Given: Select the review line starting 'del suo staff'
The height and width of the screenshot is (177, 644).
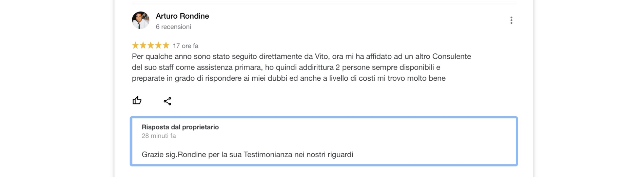Looking at the screenshot, I should tap(286, 67).
